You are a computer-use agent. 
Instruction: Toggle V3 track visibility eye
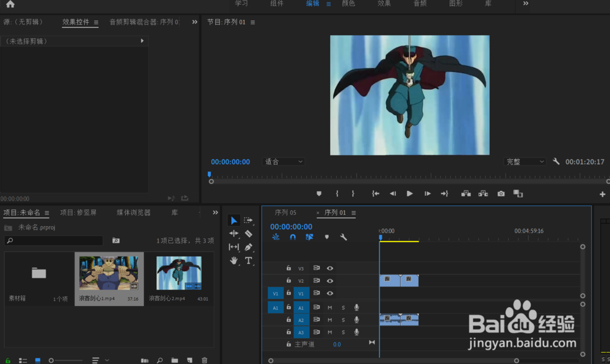point(330,268)
